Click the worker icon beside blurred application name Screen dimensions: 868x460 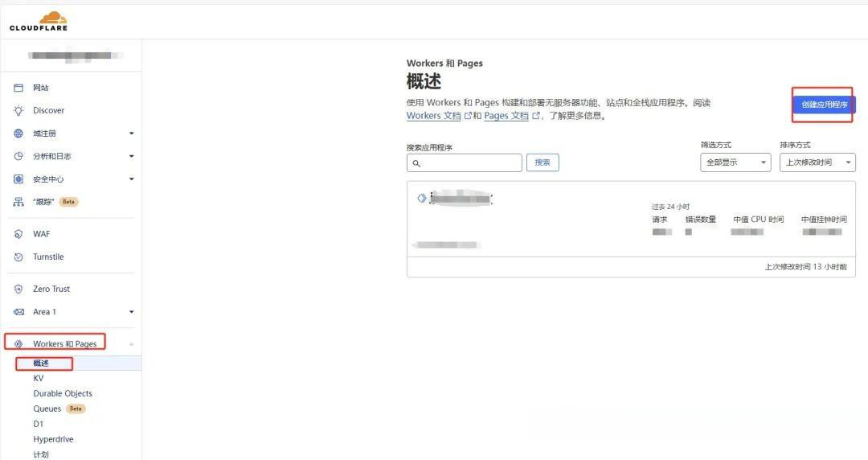421,198
